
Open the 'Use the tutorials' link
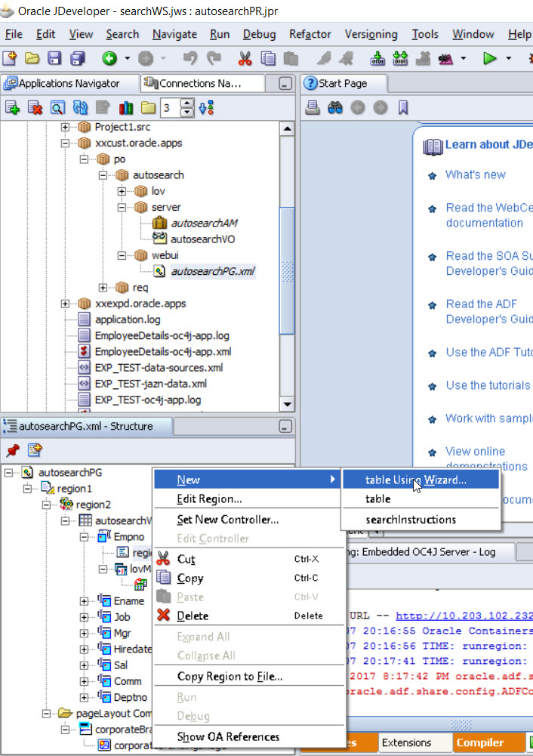[488, 386]
